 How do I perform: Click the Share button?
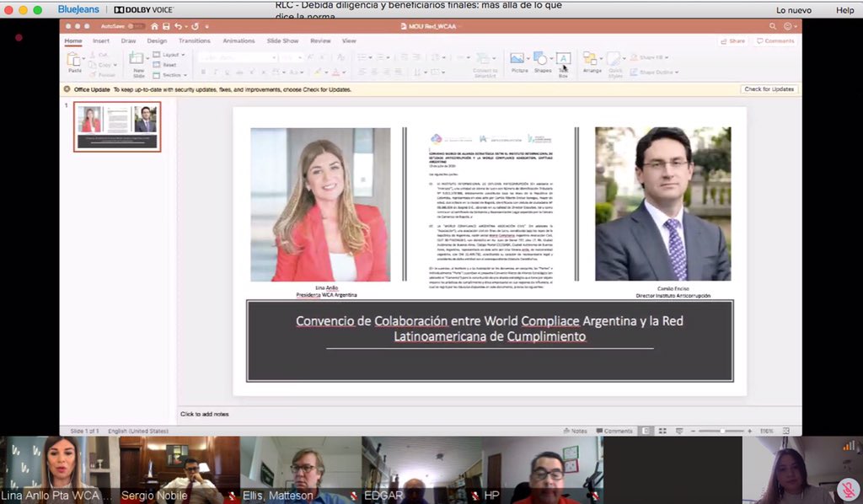click(x=733, y=40)
